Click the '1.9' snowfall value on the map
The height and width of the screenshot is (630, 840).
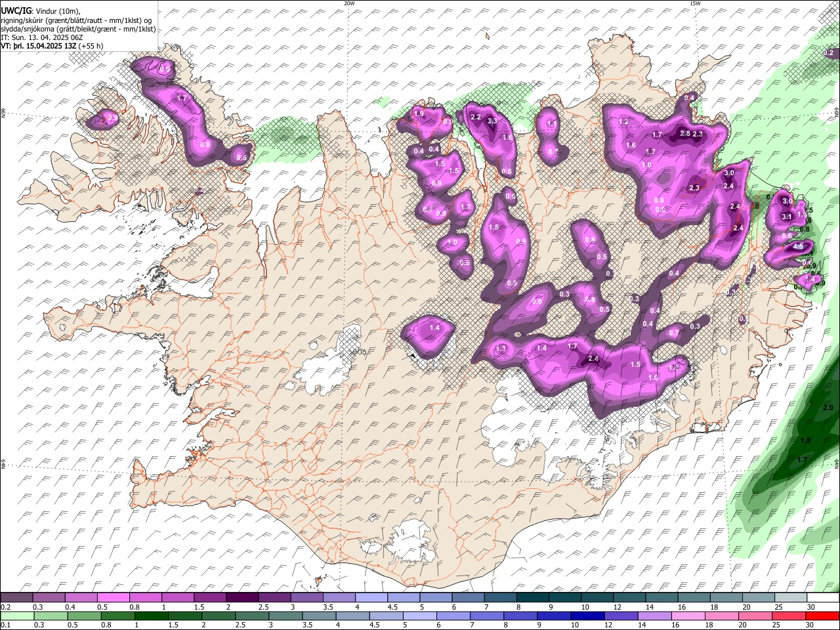tap(419, 114)
